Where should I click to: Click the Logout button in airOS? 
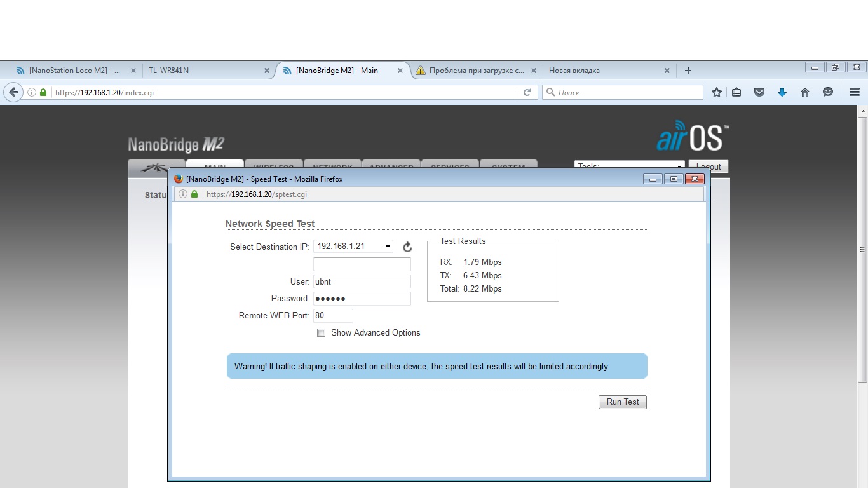709,165
